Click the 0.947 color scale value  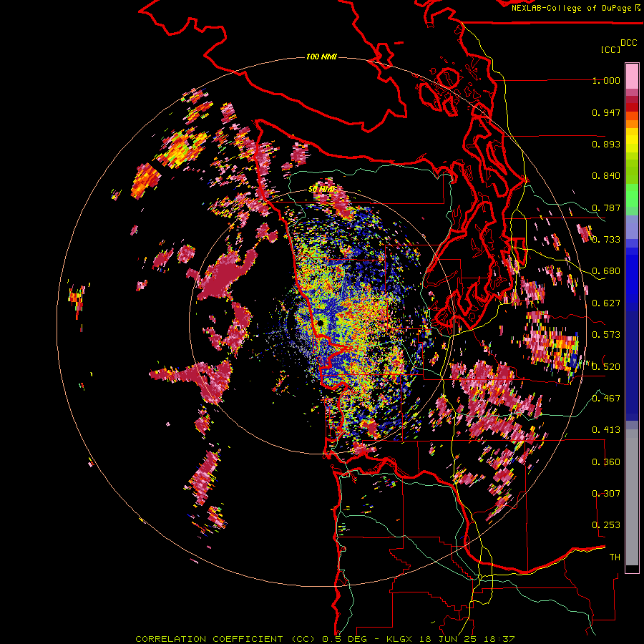point(606,112)
